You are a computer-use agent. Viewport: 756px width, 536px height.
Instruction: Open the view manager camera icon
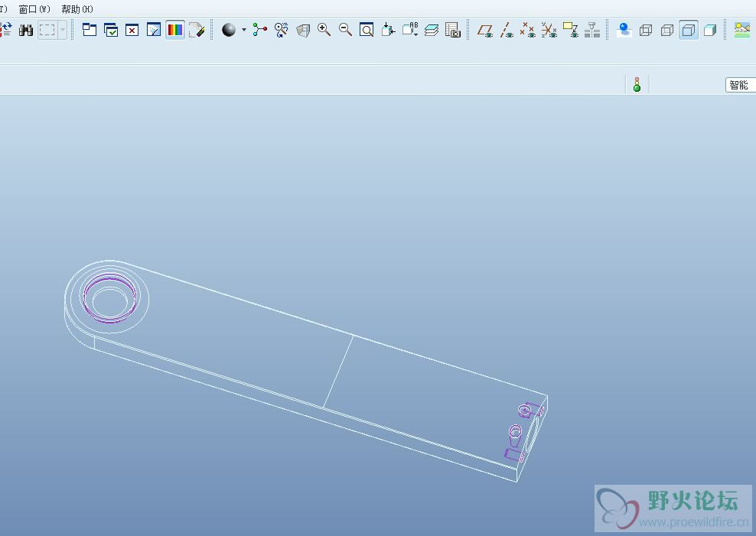tap(453, 31)
